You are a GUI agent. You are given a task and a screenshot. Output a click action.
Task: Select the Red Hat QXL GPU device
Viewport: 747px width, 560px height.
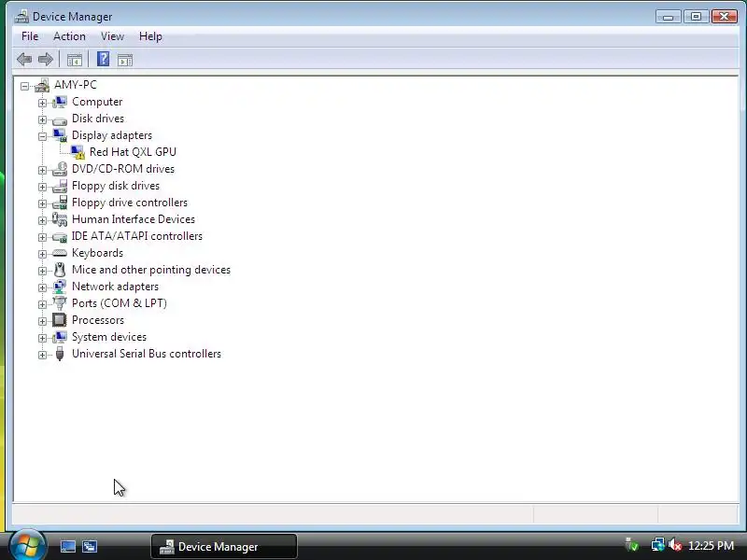(133, 152)
